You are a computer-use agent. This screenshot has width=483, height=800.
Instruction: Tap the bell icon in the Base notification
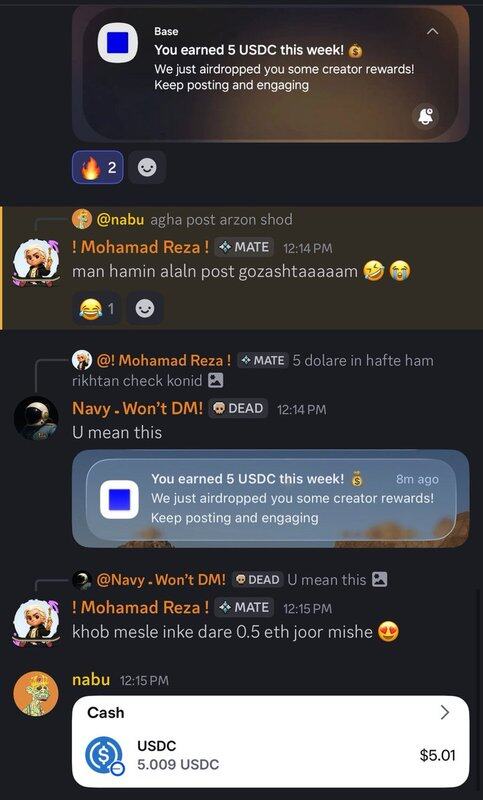tap(425, 116)
